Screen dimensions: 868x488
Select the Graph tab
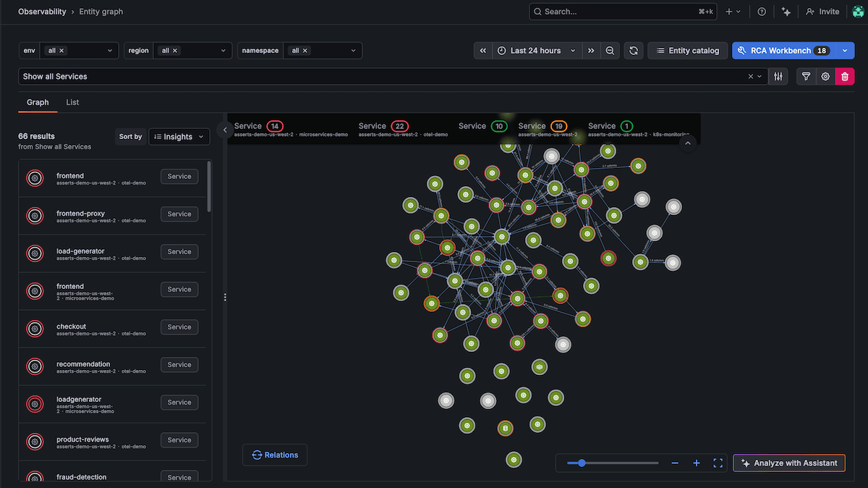point(38,102)
